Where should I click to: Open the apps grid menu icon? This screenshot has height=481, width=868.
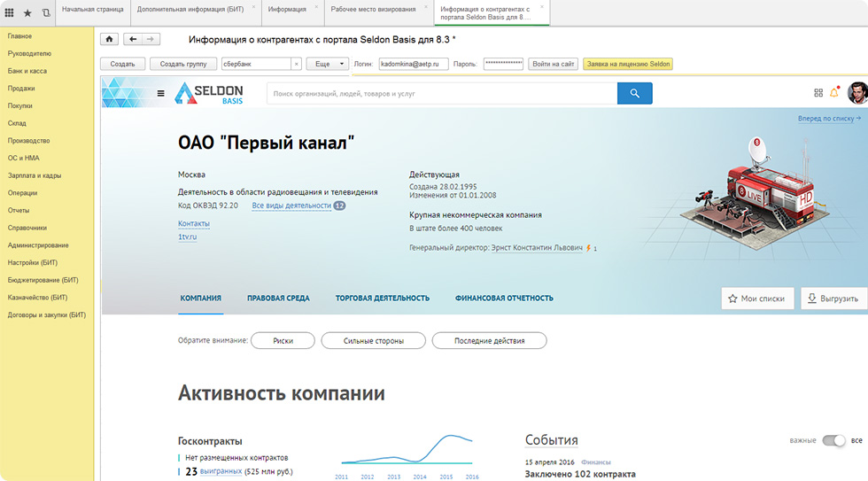(10, 12)
